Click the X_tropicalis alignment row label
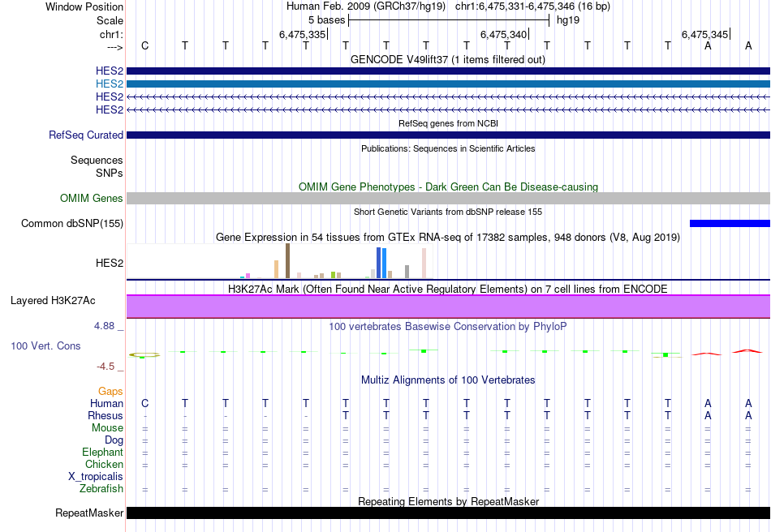 coord(96,477)
